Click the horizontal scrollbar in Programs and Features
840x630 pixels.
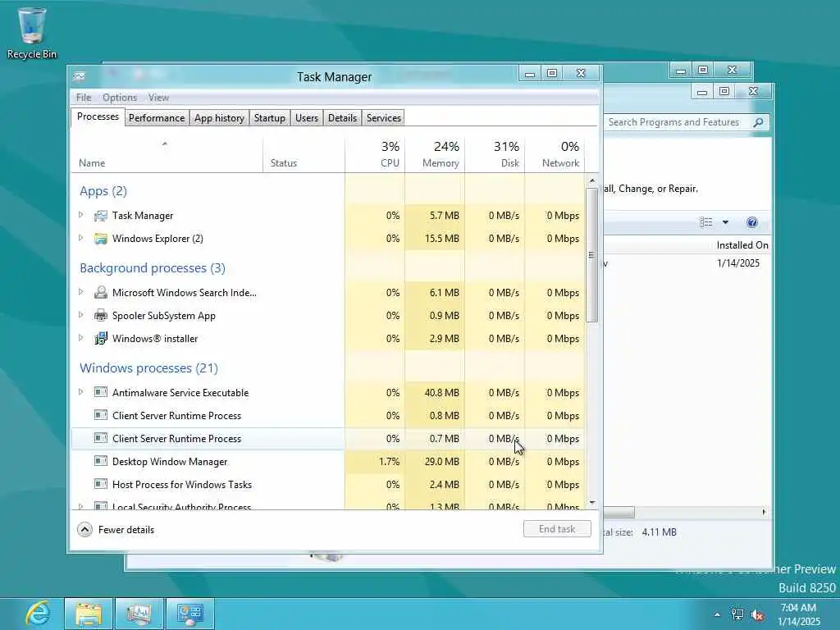(x=619, y=512)
